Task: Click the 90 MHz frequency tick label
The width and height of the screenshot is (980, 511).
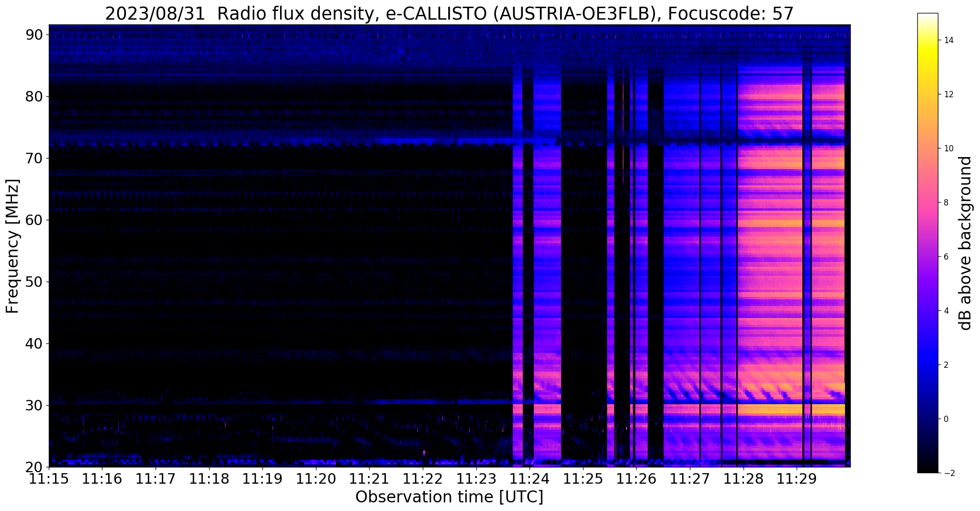Action: click(35, 34)
